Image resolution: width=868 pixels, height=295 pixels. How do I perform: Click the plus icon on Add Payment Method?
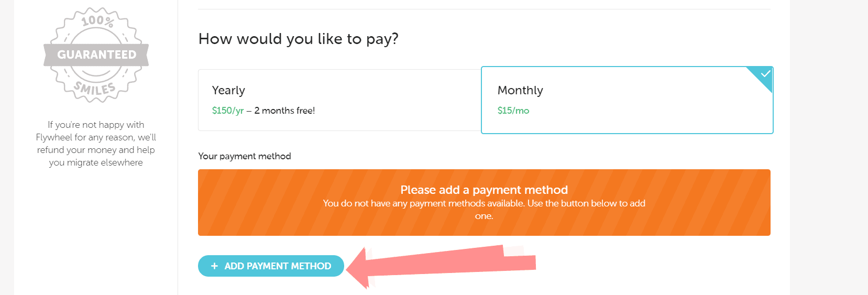(214, 266)
